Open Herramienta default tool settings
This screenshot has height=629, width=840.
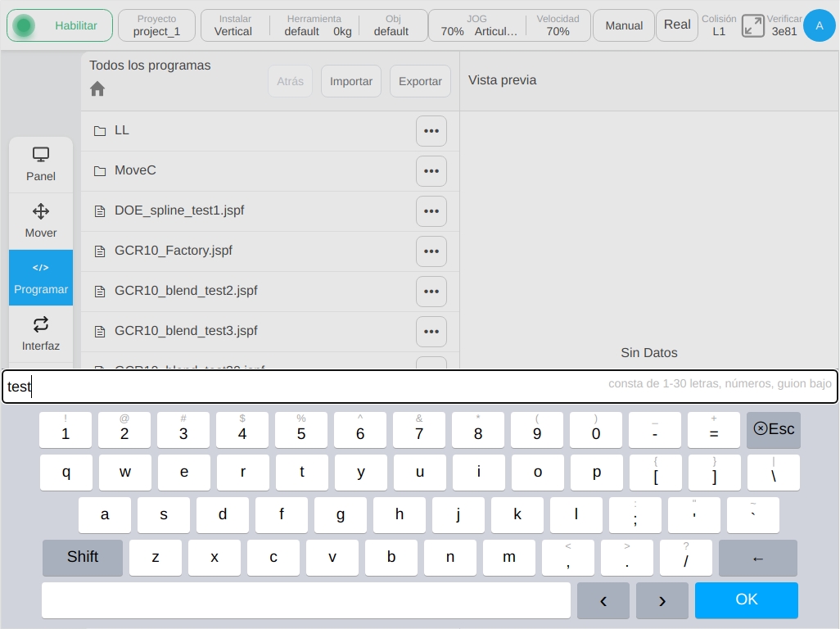click(314, 25)
